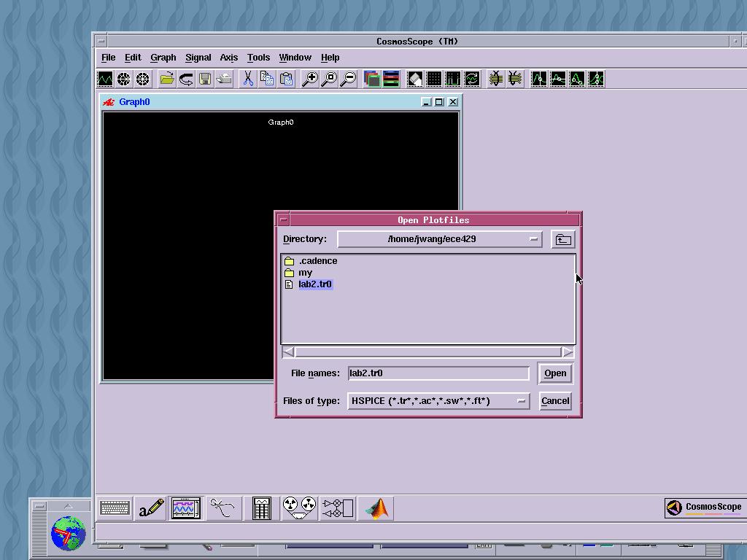Click the File names input field
This screenshot has height=560, width=747.
(438, 373)
